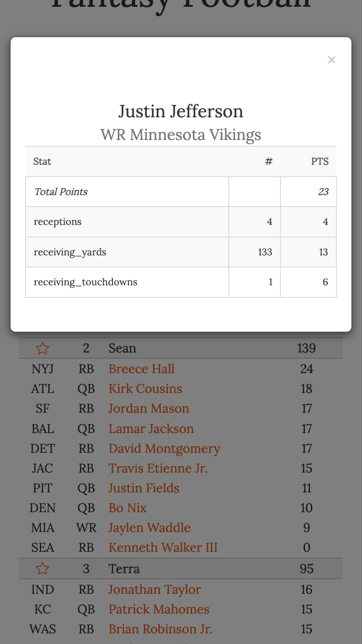Select Brian Robinson Jr. from Terra's roster
The image size is (362, 644).
tap(160, 629)
